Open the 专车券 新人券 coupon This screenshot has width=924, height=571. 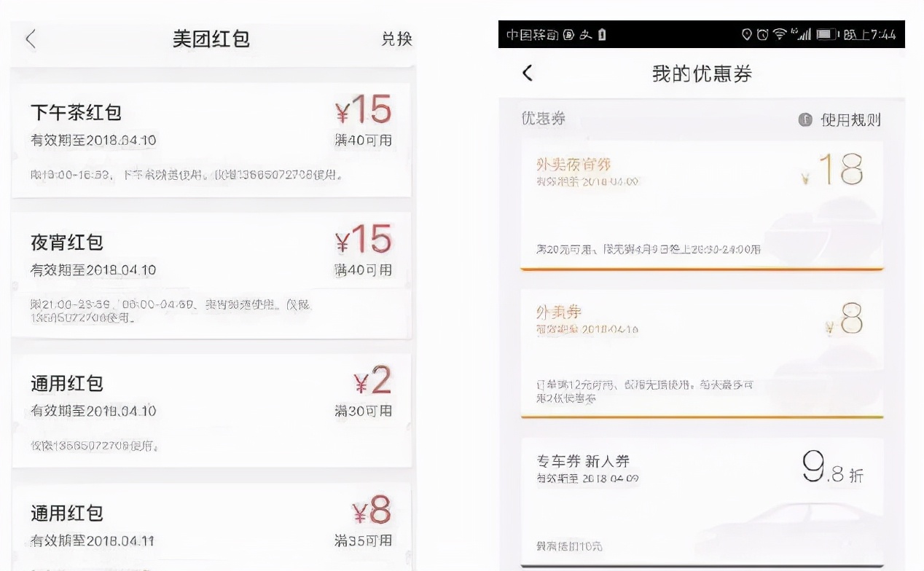point(702,502)
